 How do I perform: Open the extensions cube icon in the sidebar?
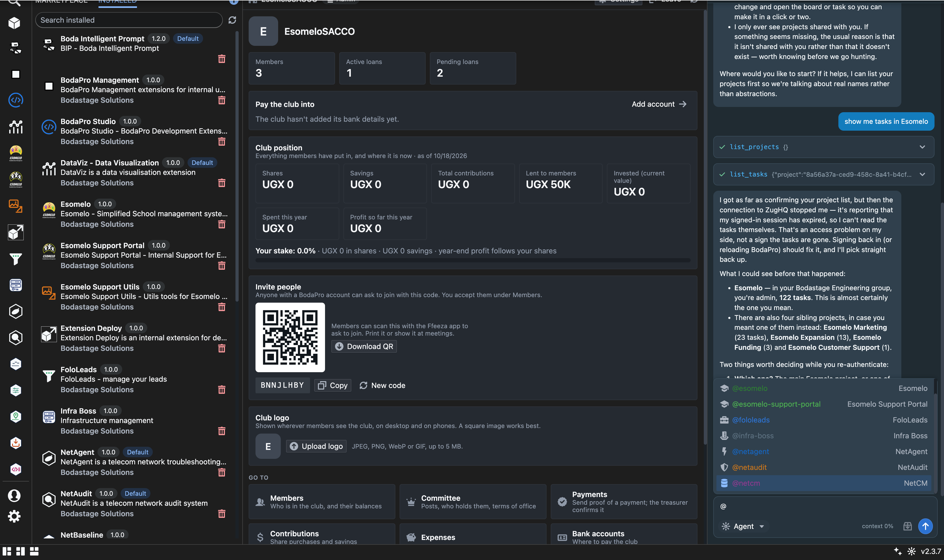(x=14, y=23)
